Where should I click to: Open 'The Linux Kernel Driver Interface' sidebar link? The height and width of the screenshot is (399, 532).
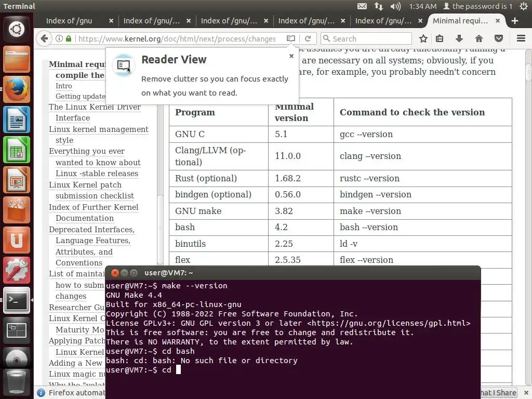pyautogui.click(x=95, y=112)
